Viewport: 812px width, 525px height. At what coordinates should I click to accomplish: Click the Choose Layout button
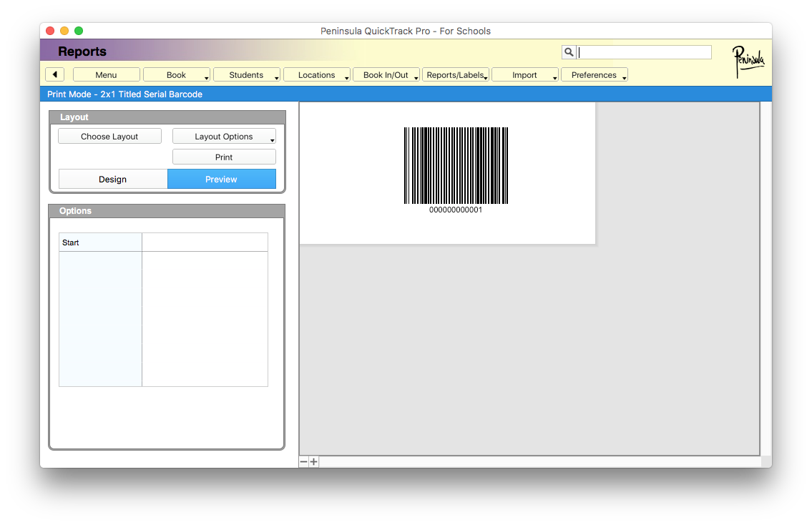[x=109, y=136]
